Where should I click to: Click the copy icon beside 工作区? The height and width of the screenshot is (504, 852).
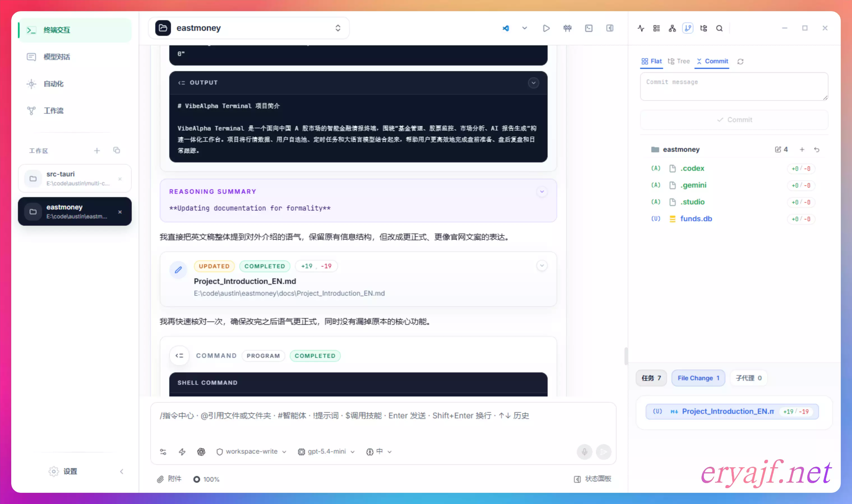(117, 150)
